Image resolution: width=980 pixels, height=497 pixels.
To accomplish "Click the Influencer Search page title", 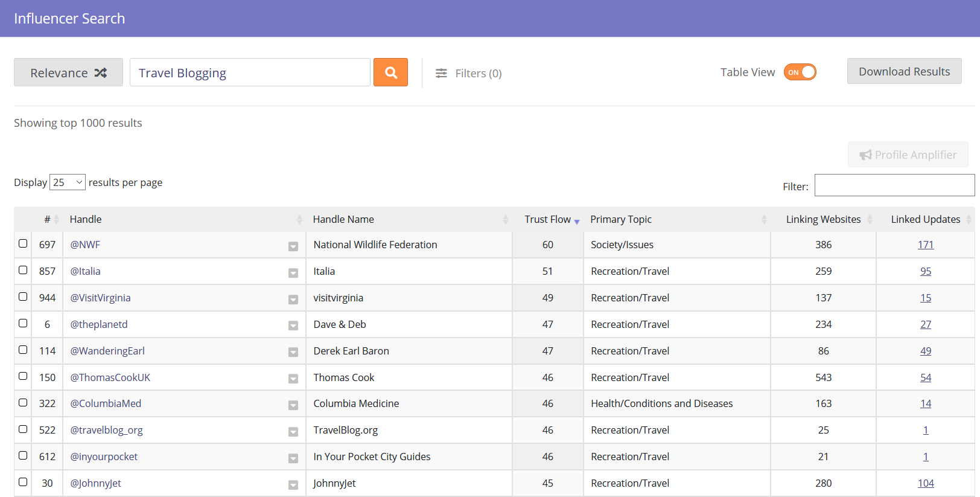I will tap(69, 18).
